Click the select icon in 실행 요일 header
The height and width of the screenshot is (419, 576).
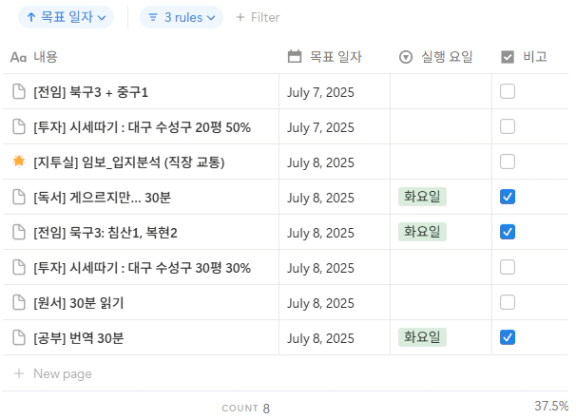pos(406,57)
